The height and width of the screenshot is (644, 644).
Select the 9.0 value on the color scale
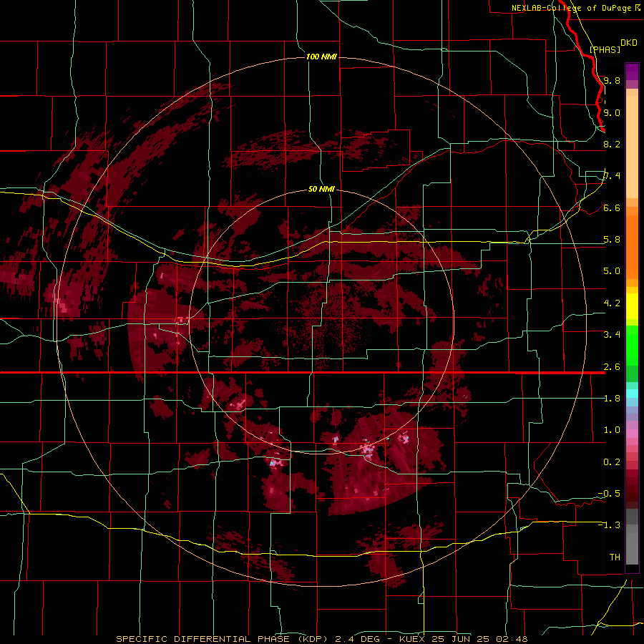point(612,112)
